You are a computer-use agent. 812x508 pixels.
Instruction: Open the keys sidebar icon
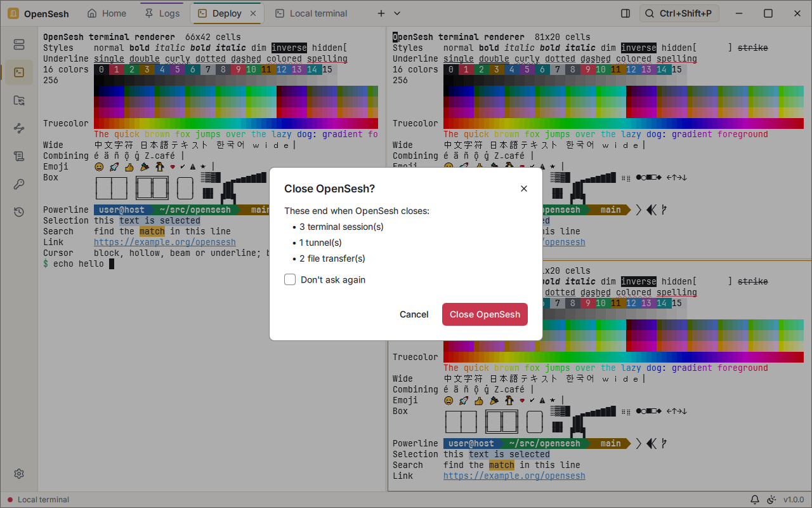tap(19, 184)
